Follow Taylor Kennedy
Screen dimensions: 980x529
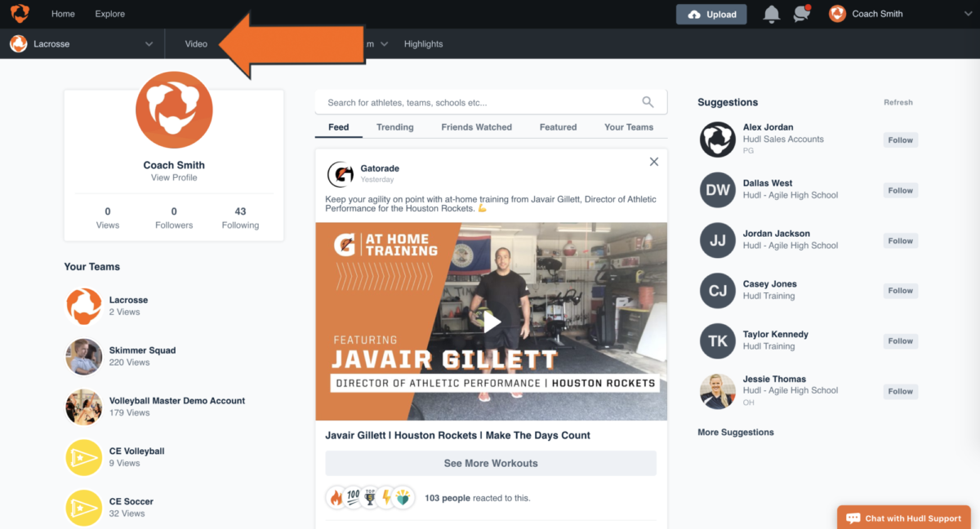pyautogui.click(x=900, y=341)
